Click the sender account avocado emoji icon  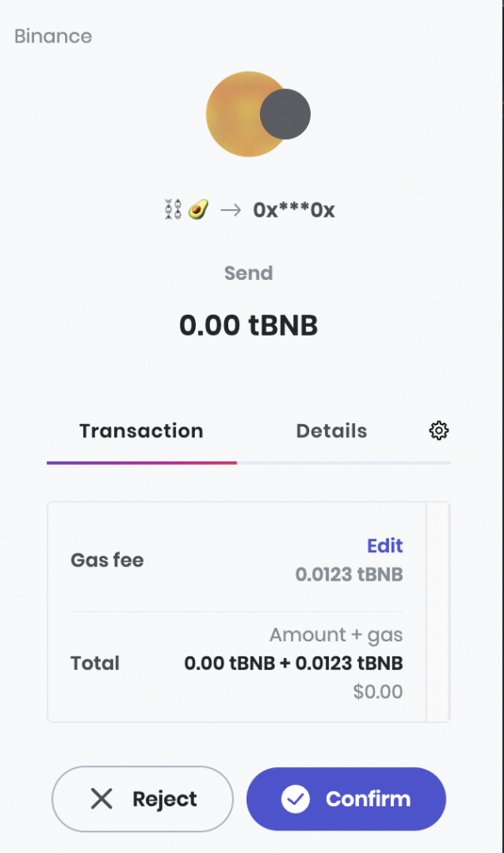197,210
